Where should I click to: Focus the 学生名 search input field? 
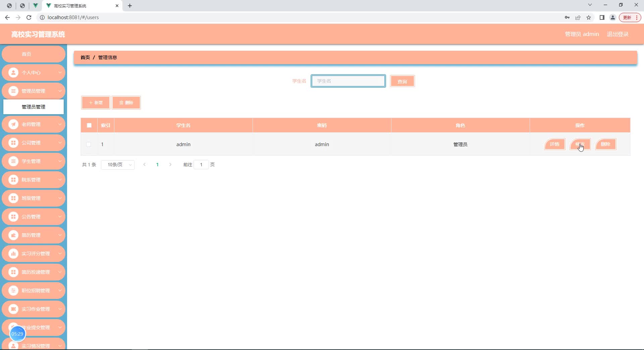click(x=348, y=81)
